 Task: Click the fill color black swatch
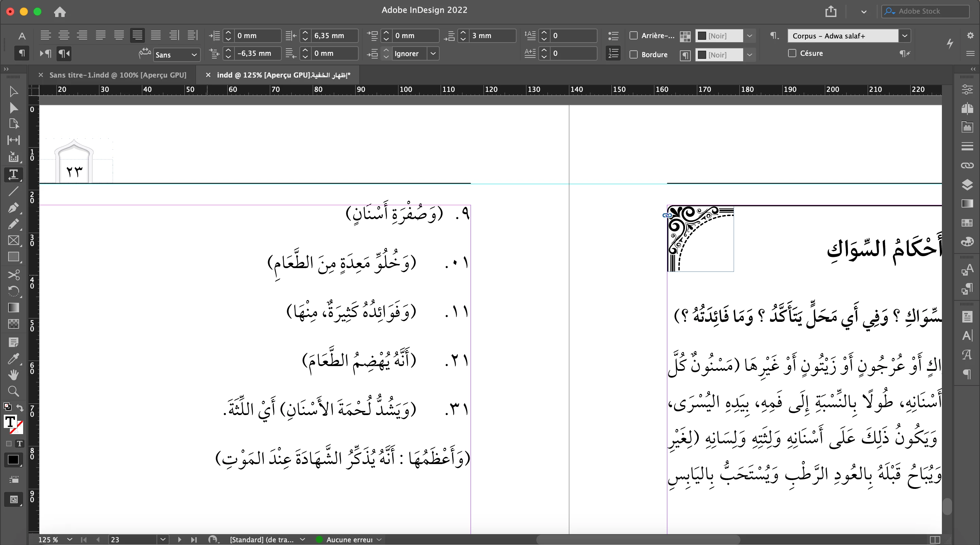click(13, 459)
